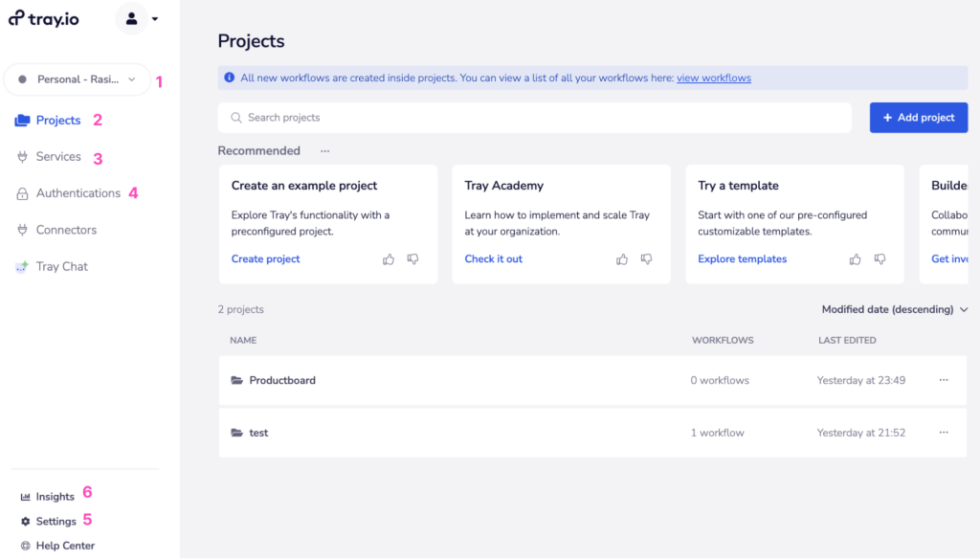Image resolution: width=980 pixels, height=559 pixels.
Task: Focus the Search projects field
Action: [534, 118]
